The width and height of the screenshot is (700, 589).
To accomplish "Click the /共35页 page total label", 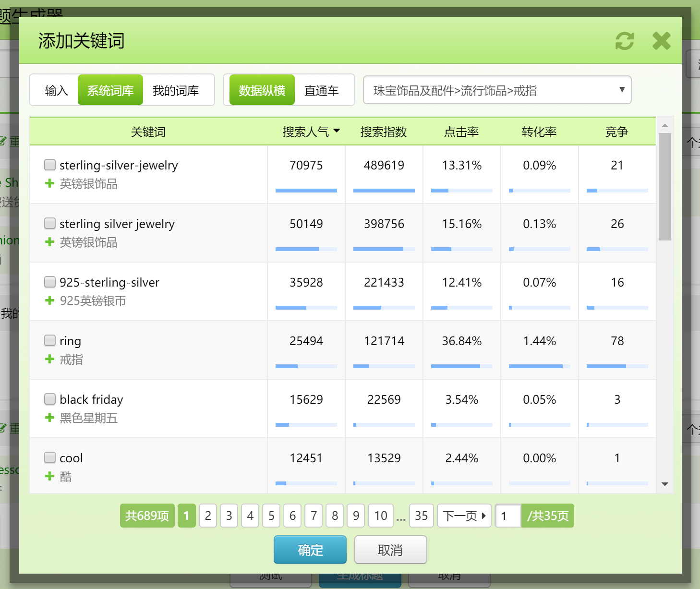I will click(x=548, y=516).
